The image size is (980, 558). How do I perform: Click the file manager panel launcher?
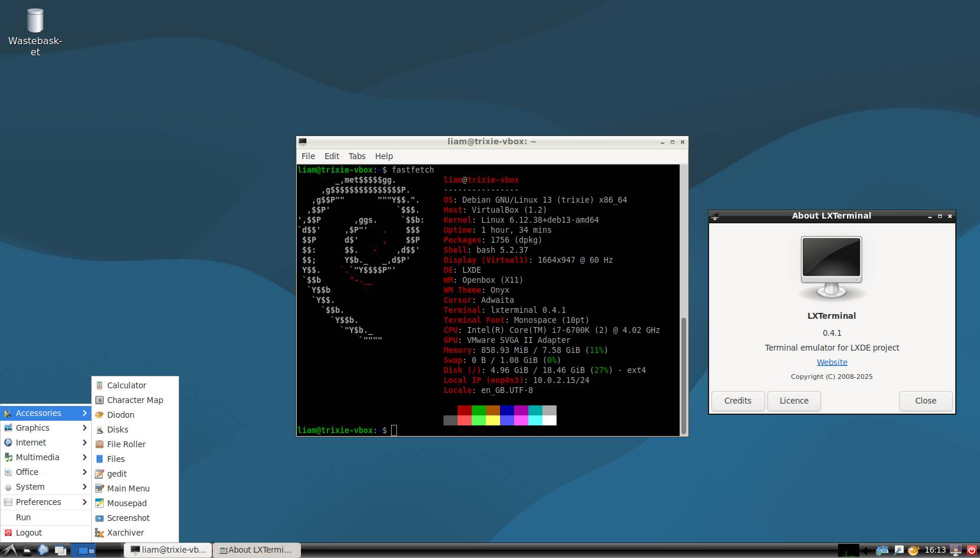click(27, 550)
